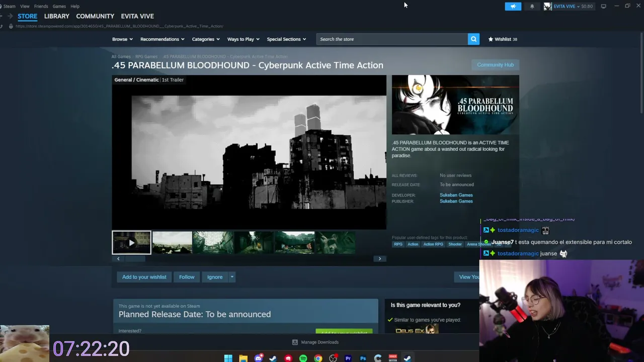Open the Ways to Play dropdown

click(x=243, y=39)
